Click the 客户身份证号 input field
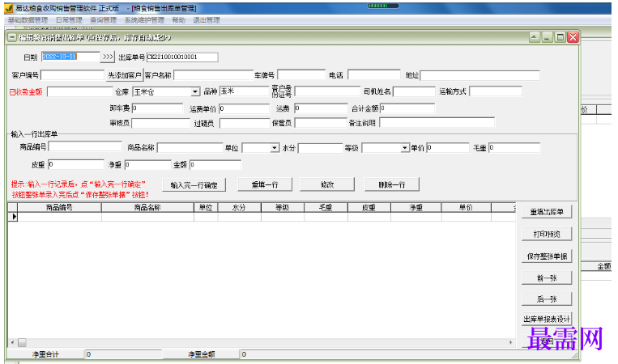618x364 pixels. coord(327,91)
